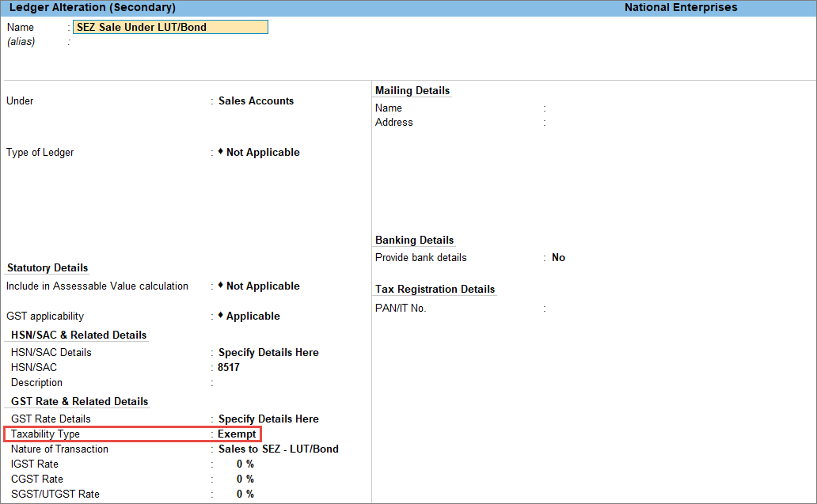Click the 'HSN/SAC & Related Details' heading
The width and height of the screenshot is (817, 504).
78,335
